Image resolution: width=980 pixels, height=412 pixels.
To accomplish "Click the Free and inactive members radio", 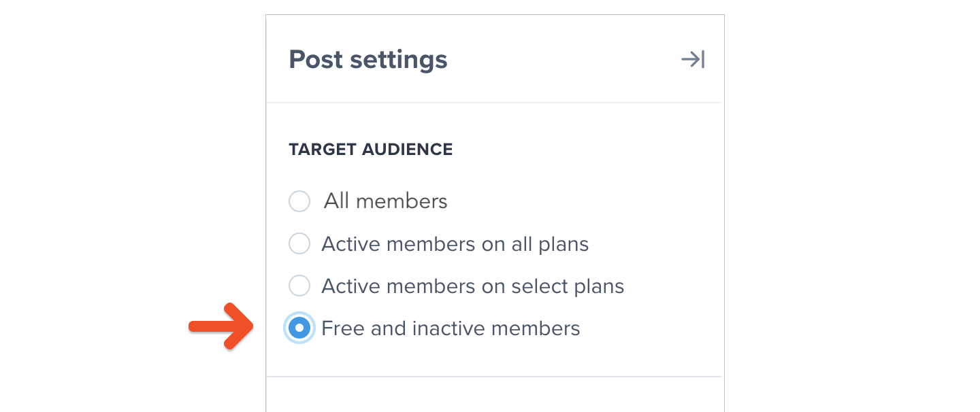I will point(299,328).
